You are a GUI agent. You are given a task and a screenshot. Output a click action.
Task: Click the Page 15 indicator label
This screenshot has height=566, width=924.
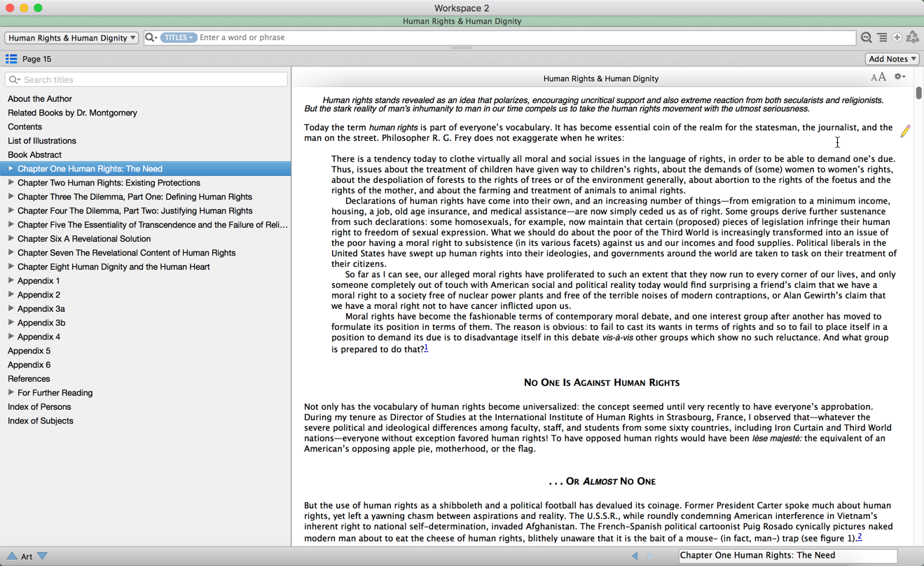[x=37, y=59]
